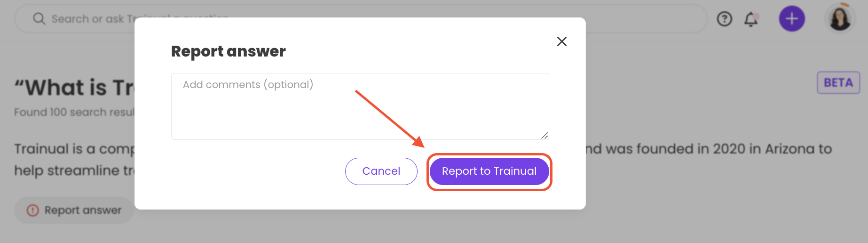Click the "help streamline" answer line

[x=74, y=170]
